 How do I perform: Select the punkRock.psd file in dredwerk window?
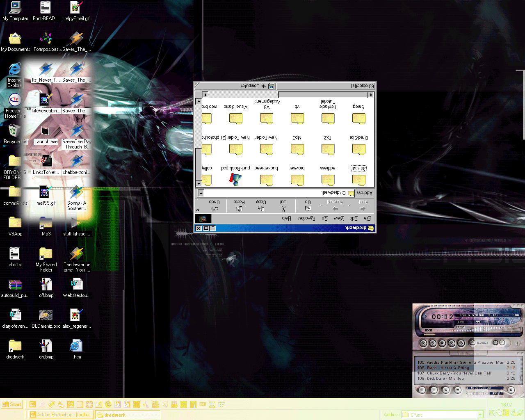point(236,176)
